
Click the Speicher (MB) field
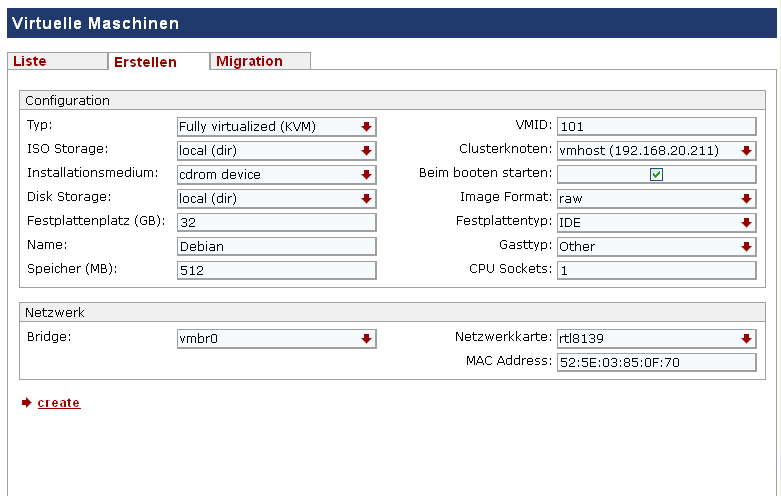click(276, 270)
